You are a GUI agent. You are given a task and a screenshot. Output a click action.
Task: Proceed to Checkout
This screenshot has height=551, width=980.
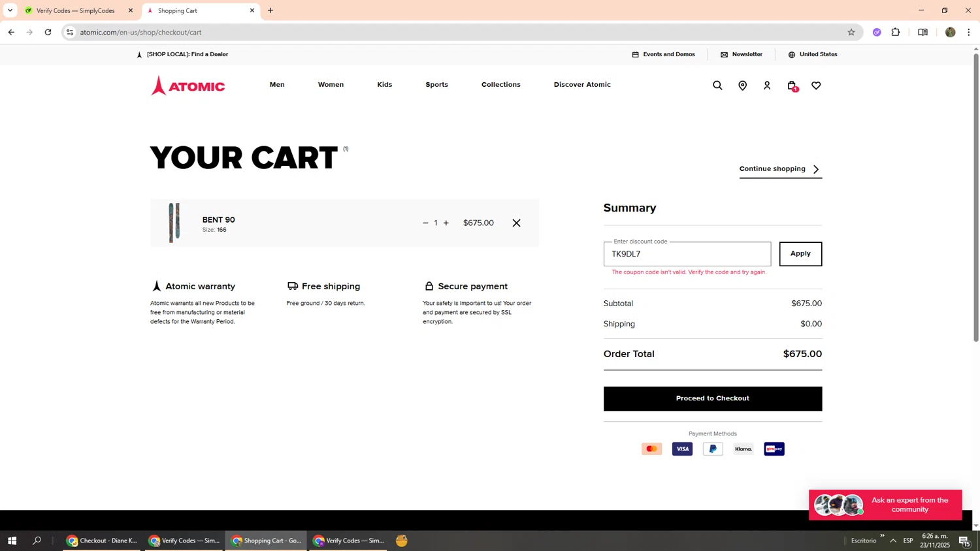[x=713, y=399]
